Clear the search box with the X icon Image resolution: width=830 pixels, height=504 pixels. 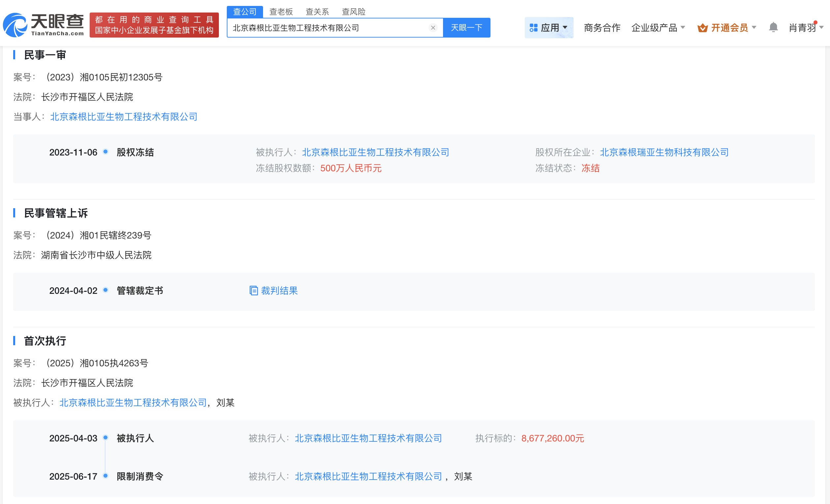tap(433, 28)
